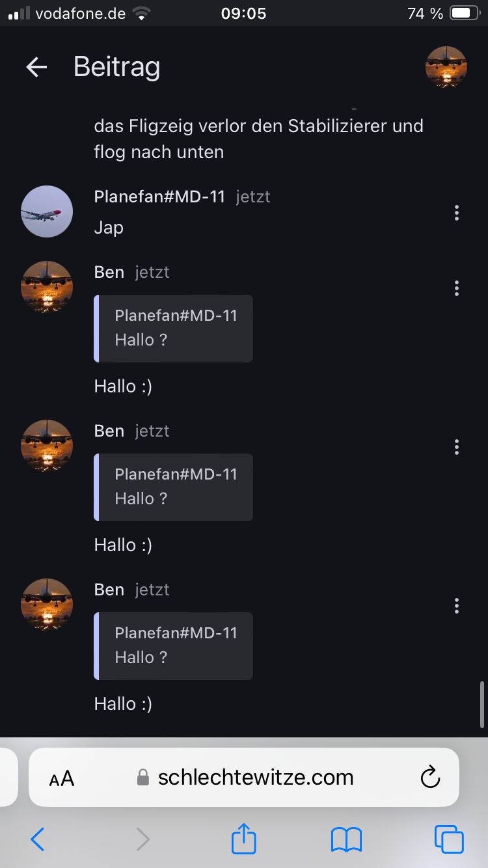Open the Safari share sheet
488x868 pixels.
pos(244,839)
